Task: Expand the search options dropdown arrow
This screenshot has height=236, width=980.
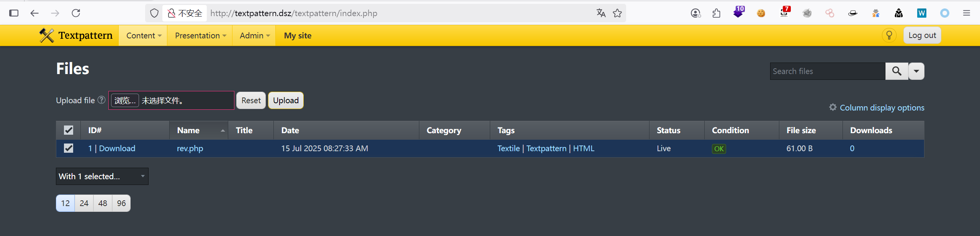Action: (916, 71)
